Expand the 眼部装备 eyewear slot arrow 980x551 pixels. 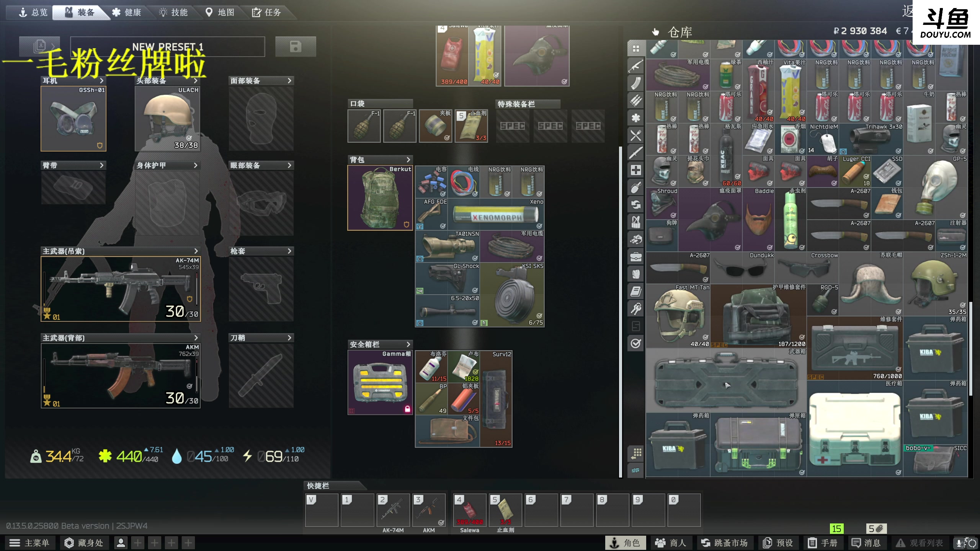tap(289, 165)
